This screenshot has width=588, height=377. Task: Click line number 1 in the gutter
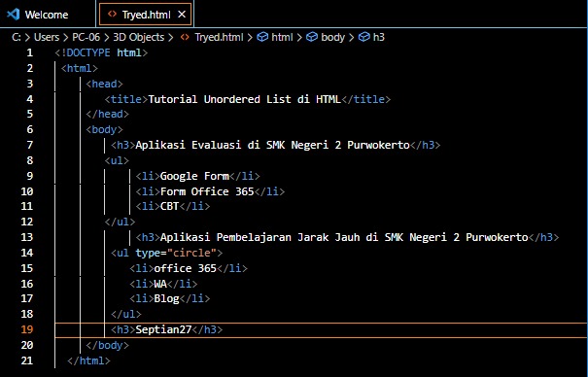(29, 52)
